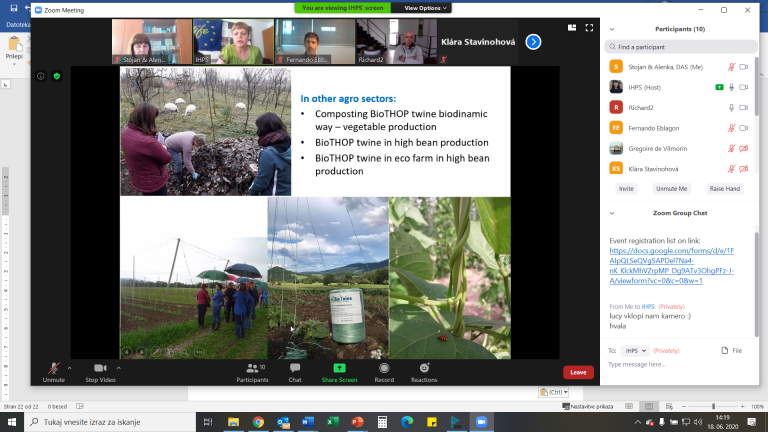Open File Explorer from taskbar

(x=233, y=422)
